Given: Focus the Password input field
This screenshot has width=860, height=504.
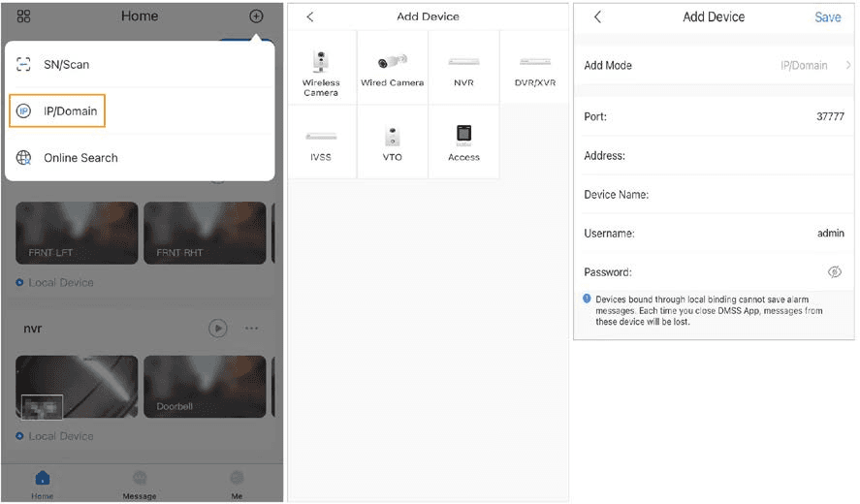Looking at the screenshot, I should (715, 272).
